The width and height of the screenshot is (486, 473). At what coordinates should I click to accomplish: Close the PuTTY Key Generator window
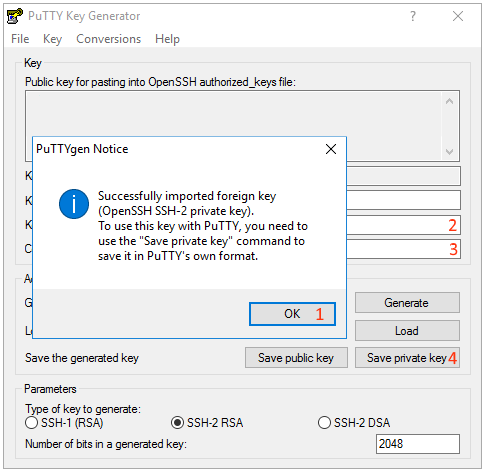(458, 16)
